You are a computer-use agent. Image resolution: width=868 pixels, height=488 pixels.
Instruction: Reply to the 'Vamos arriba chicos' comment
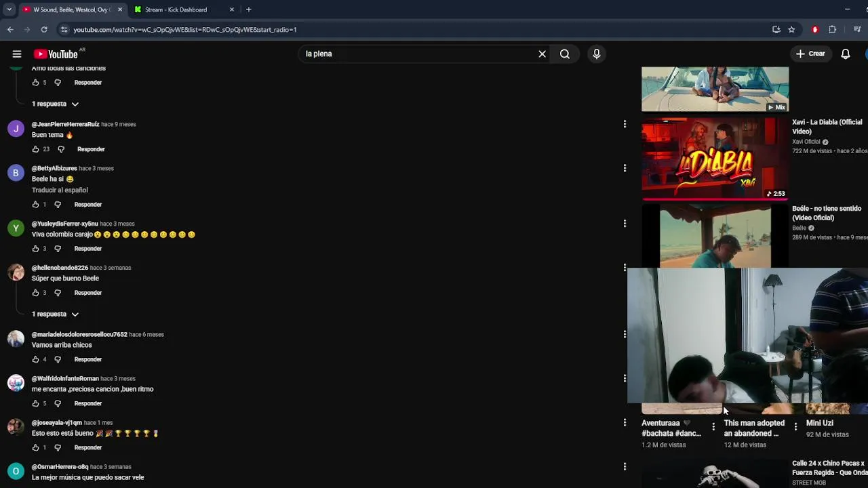point(88,359)
